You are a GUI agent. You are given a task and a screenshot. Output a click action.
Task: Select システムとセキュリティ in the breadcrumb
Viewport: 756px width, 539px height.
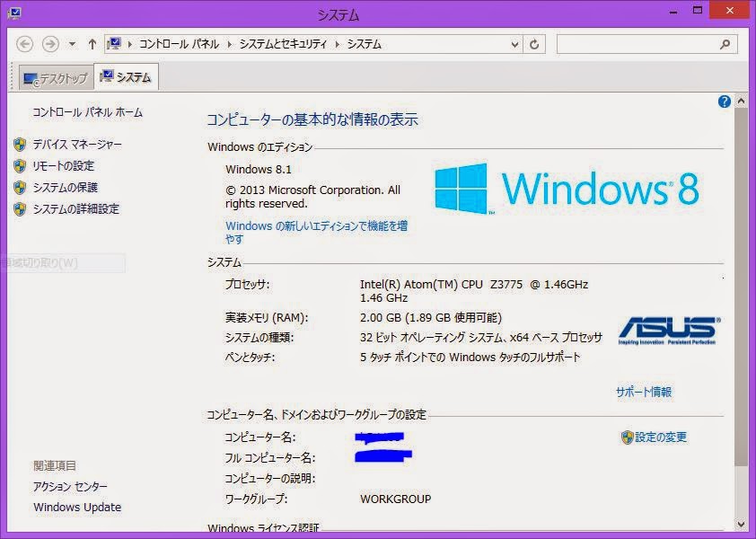[x=284, y=44]
